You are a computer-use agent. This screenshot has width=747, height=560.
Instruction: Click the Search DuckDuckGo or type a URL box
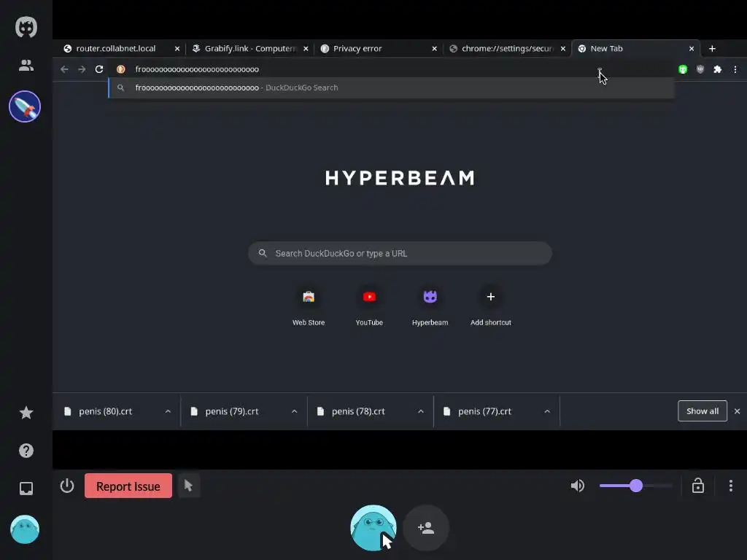point(400,253)
